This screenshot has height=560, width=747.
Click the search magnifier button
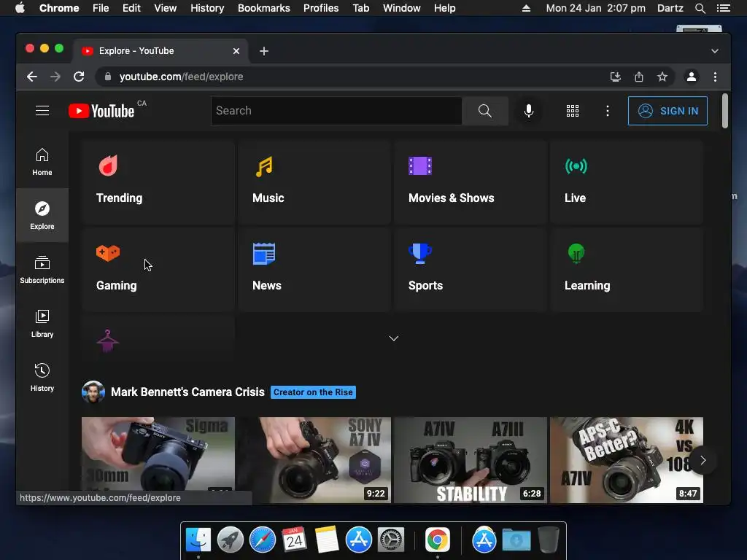click(x=484, y=111)
